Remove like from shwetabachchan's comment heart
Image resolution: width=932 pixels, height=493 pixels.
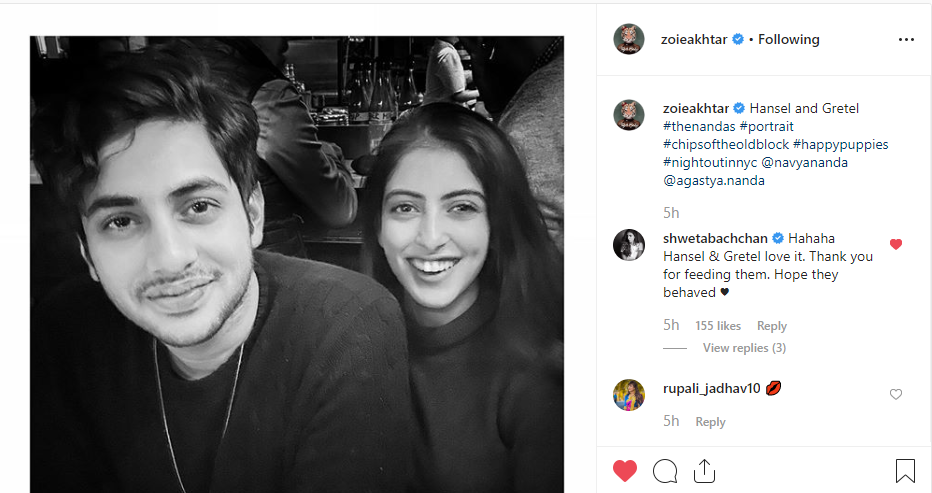(896, 244)
